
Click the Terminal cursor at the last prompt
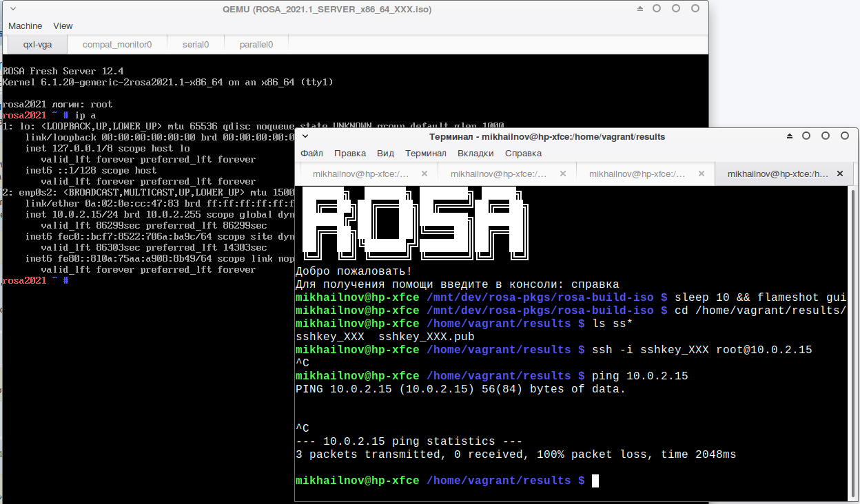(x=595, y=481)
